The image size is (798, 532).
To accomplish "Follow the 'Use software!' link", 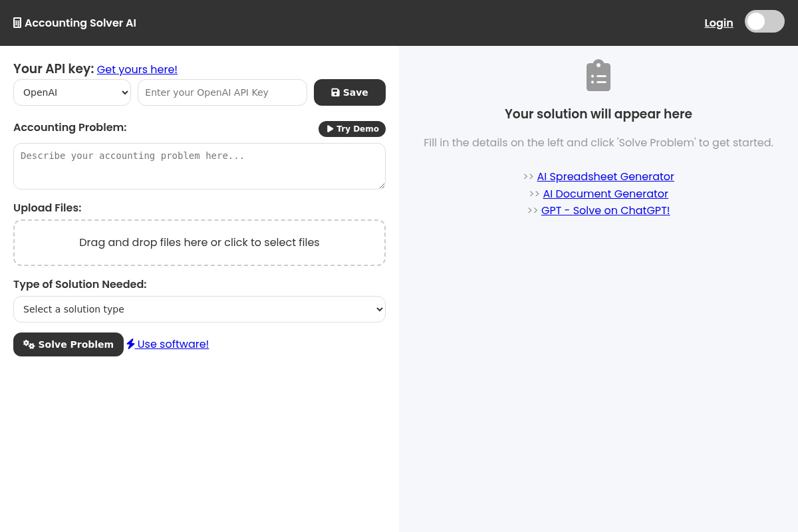I will click(x=168, y=344).
